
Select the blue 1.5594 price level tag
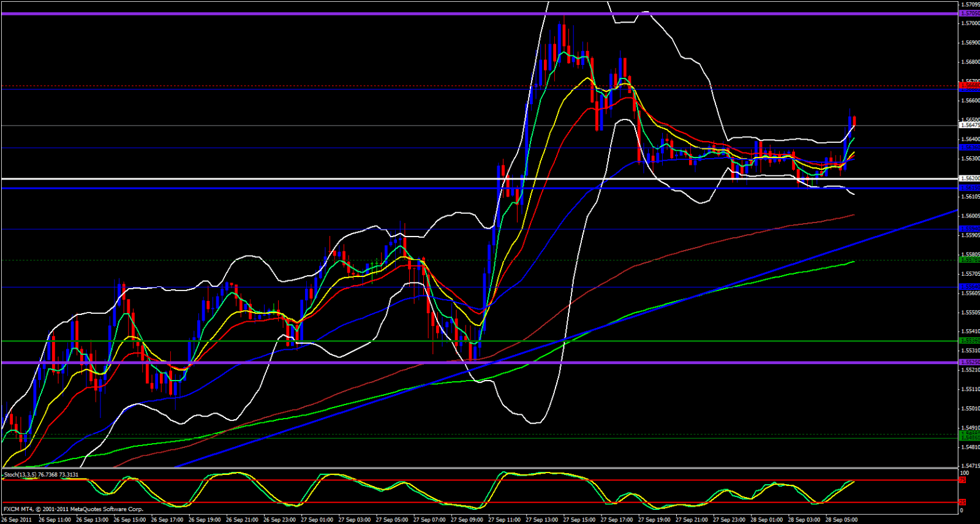(968, 229)
